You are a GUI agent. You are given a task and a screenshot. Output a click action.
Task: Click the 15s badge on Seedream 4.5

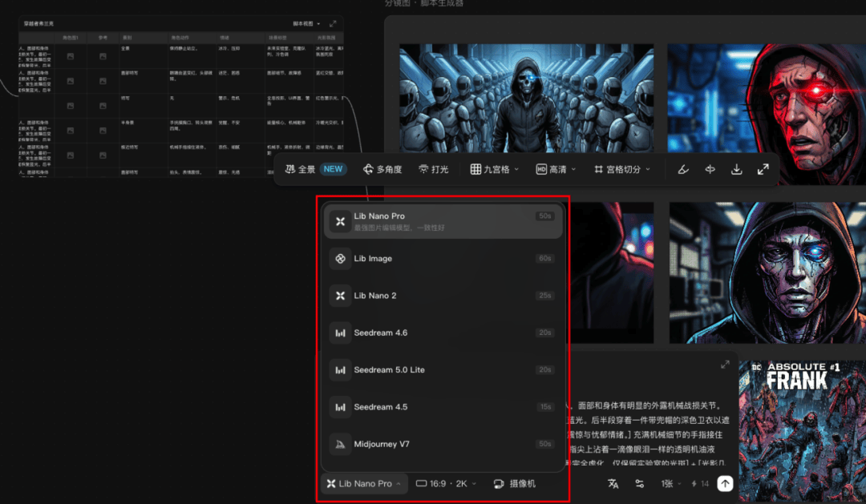pyautogui.click(x=545, y=407)
